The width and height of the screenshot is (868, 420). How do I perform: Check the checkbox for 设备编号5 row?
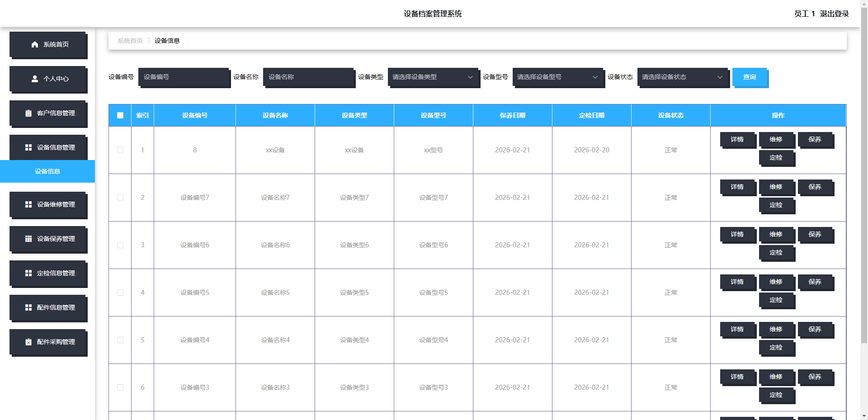(120, 293)
